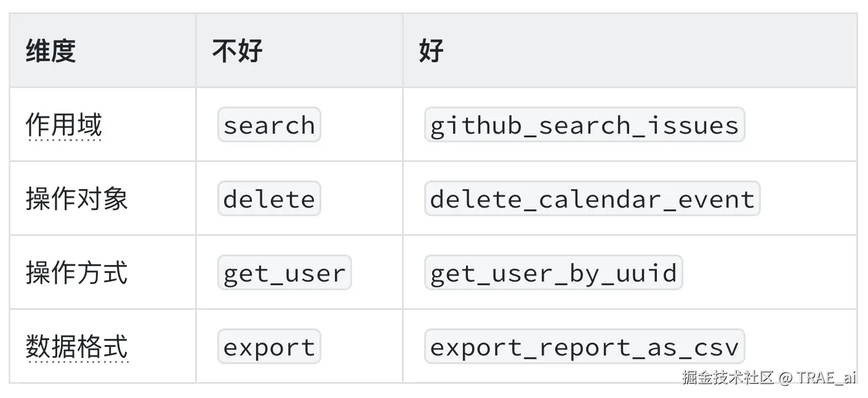Select the delete_calendar_event code chip
Image resolution: width=868 pixels, height=398 pixels.
pos(592,199)
